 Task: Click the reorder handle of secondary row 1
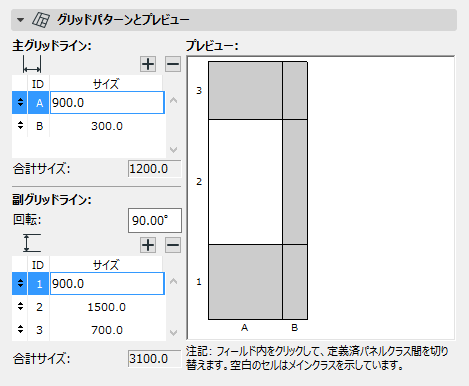[20, 283]
